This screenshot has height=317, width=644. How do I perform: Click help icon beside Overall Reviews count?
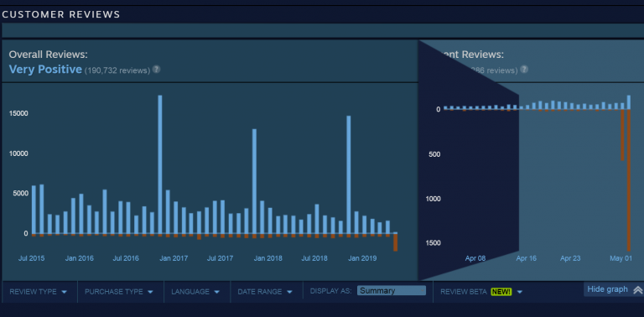(x=156, y=69)
